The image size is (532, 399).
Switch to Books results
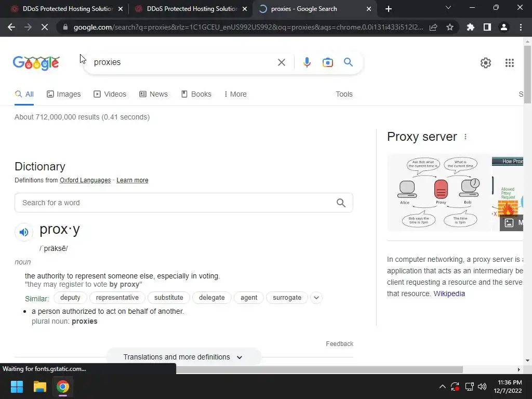click(x=196, y=95)
